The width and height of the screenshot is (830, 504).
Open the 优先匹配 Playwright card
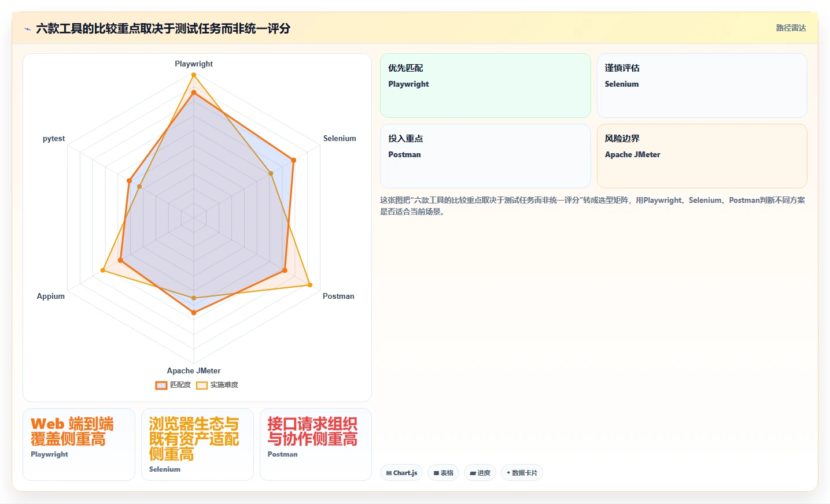tap(485, 86)
